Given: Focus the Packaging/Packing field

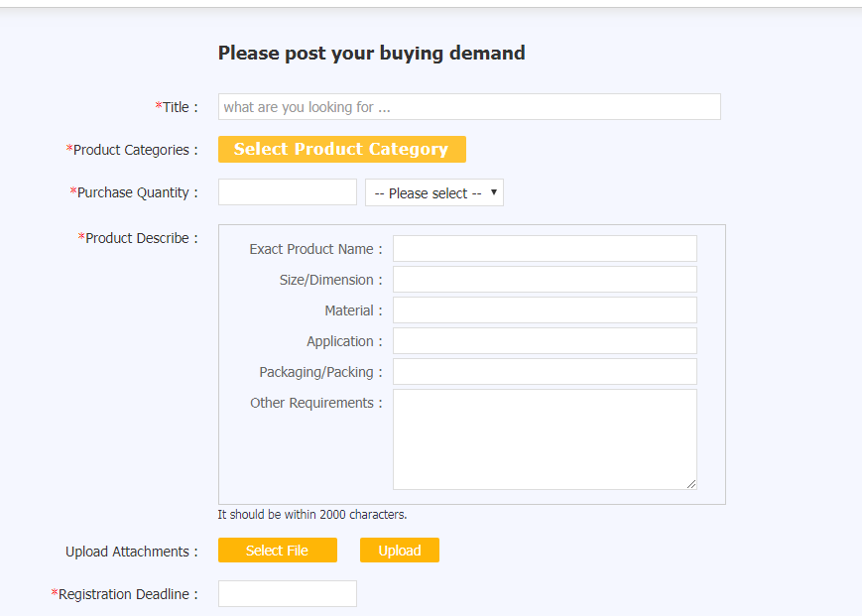Looking at the screenshot, I should (545, 372).
